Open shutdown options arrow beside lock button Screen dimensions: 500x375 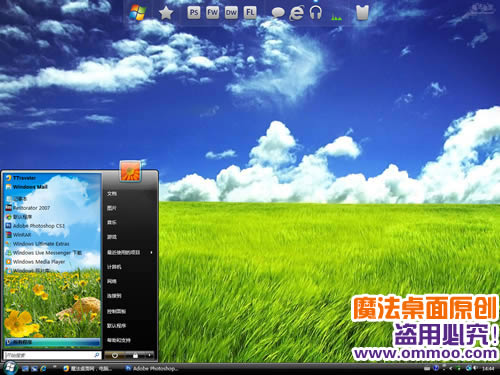[x=150, y=355]
